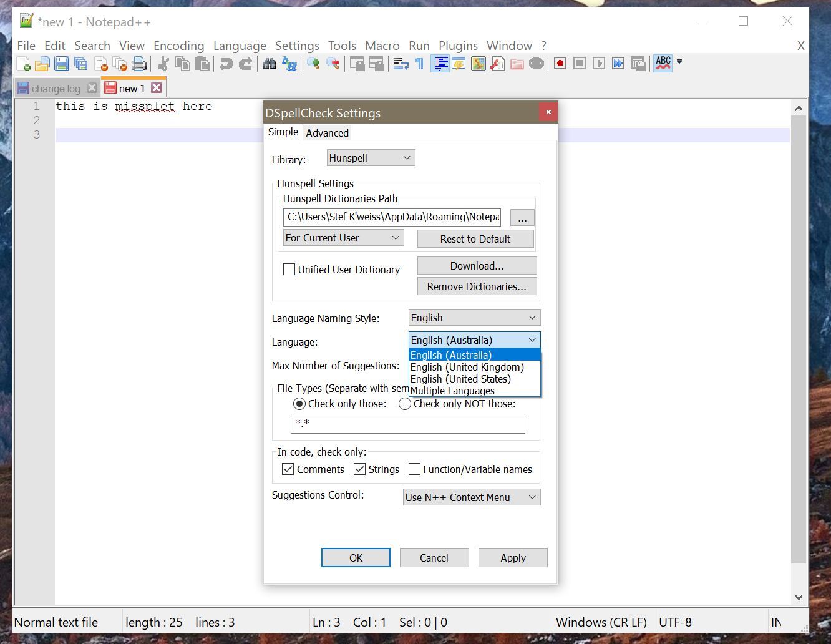Close the DSpellCheck Settings dialog
Viewport: 831px width, 644px height.
click(548, 112)
